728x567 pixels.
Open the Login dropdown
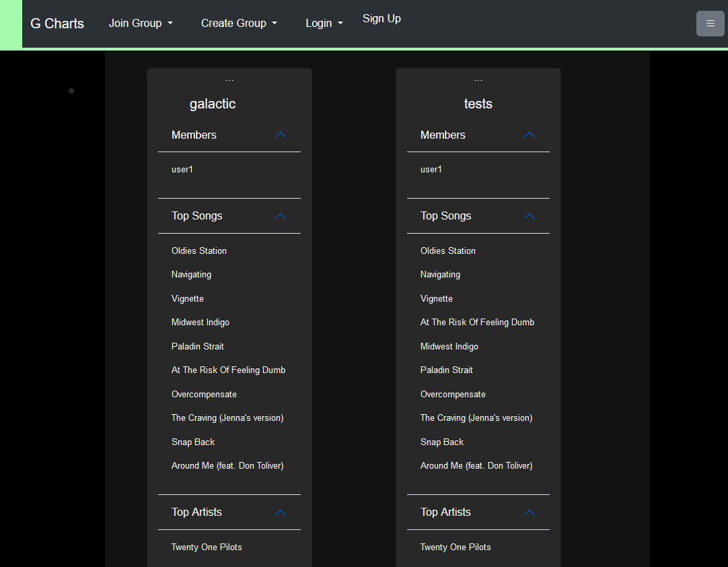pyautogui.click(x=324, y=24)
